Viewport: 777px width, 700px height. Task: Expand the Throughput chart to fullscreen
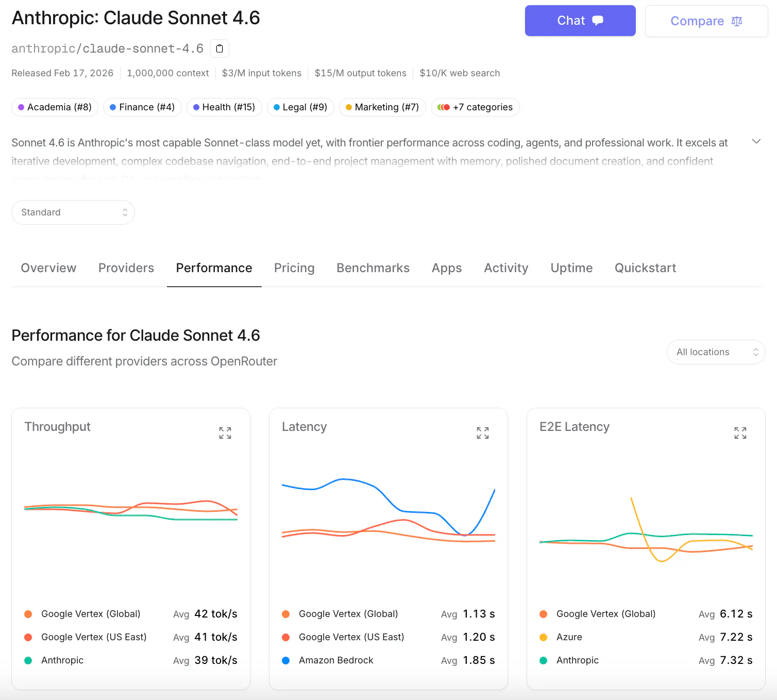pyautogui.click(x=225, y=433)
